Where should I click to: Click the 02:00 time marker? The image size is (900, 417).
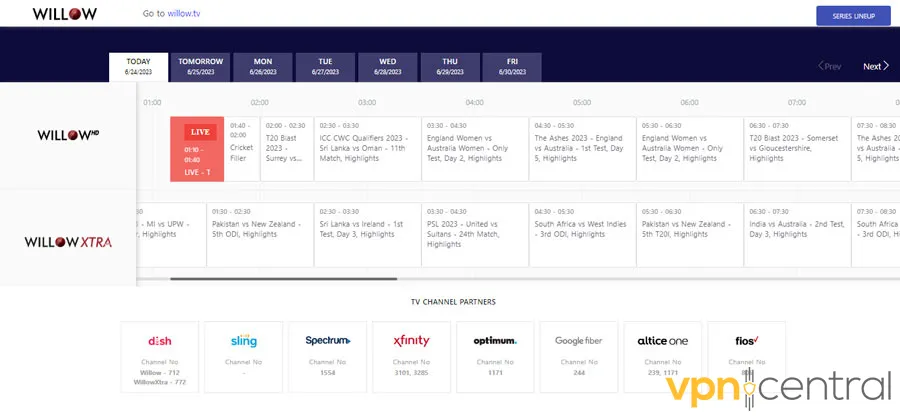(x=259, y=103)
